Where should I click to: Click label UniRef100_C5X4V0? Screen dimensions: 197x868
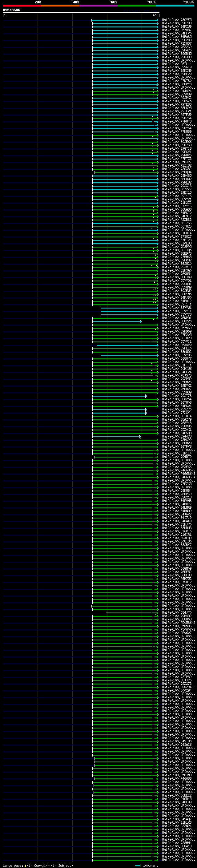tap(177, 345)
